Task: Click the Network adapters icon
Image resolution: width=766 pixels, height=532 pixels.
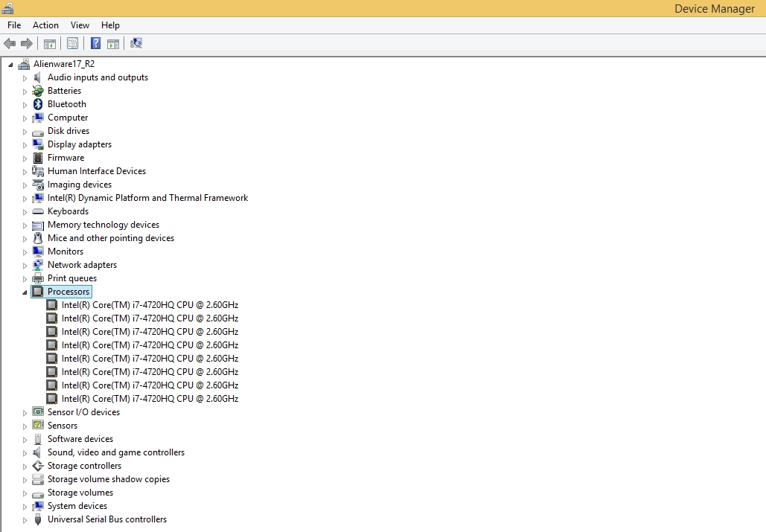Action: pos(38,265)
